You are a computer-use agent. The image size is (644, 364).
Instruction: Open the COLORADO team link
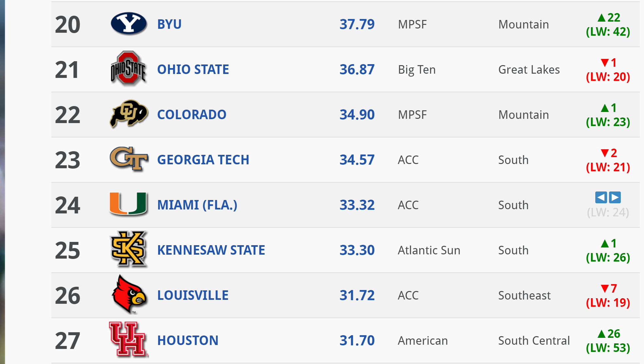(191, 115)
